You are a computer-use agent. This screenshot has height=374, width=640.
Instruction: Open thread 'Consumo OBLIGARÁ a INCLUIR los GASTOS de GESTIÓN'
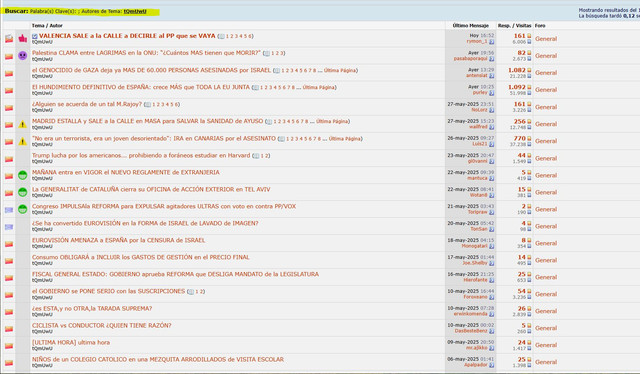[x=141, y=257]
